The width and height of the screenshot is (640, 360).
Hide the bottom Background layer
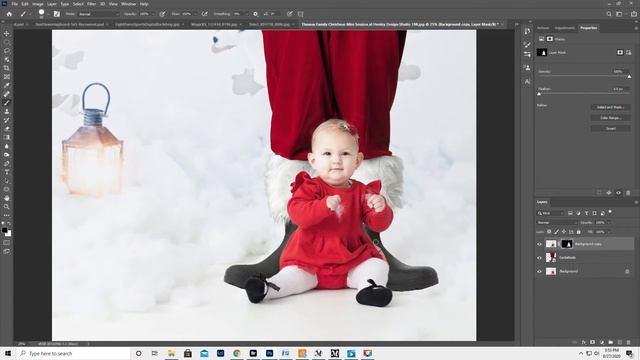point(539,271)
